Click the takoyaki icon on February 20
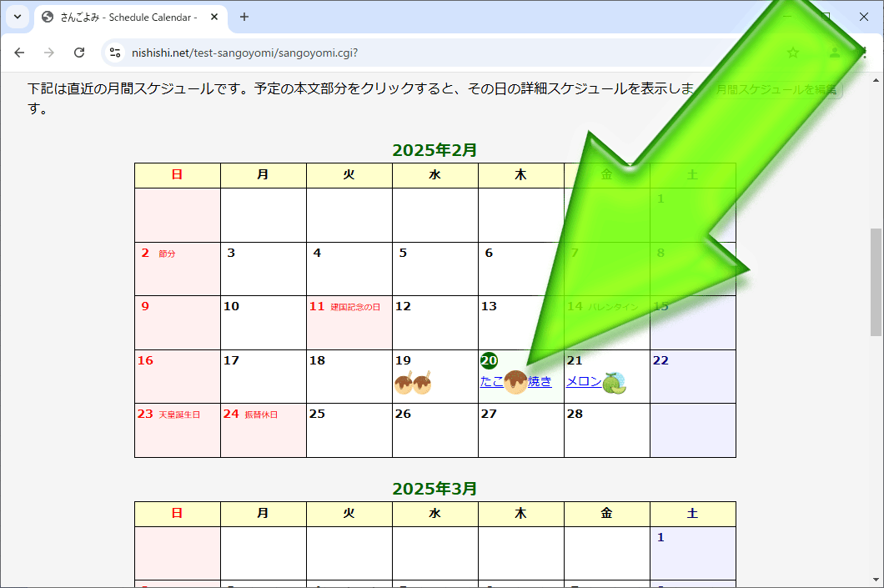 (x=516, y=382)
